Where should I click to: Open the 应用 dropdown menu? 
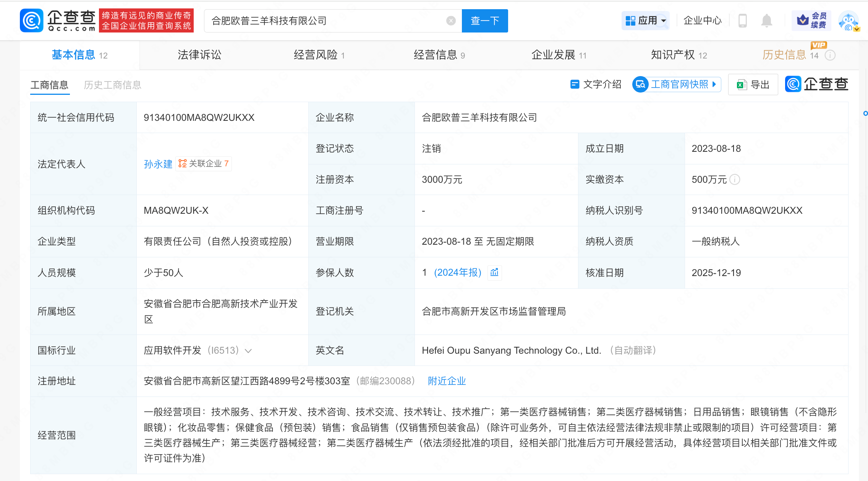tap(646, 21)
